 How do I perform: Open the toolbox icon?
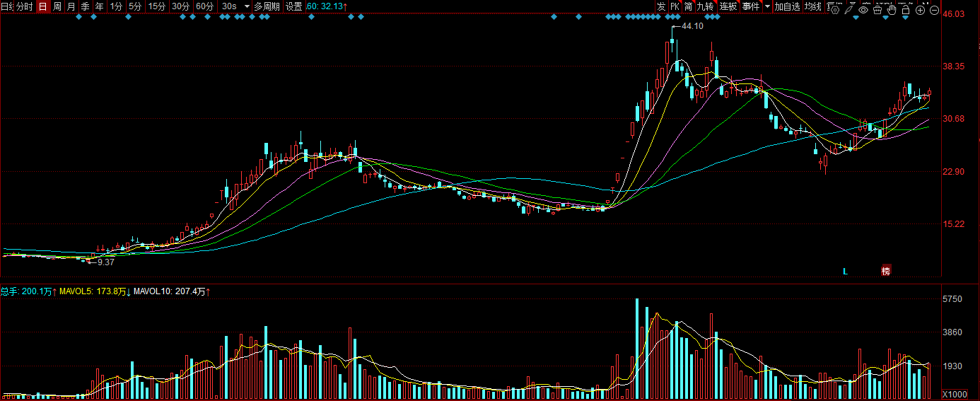point(877,10)
